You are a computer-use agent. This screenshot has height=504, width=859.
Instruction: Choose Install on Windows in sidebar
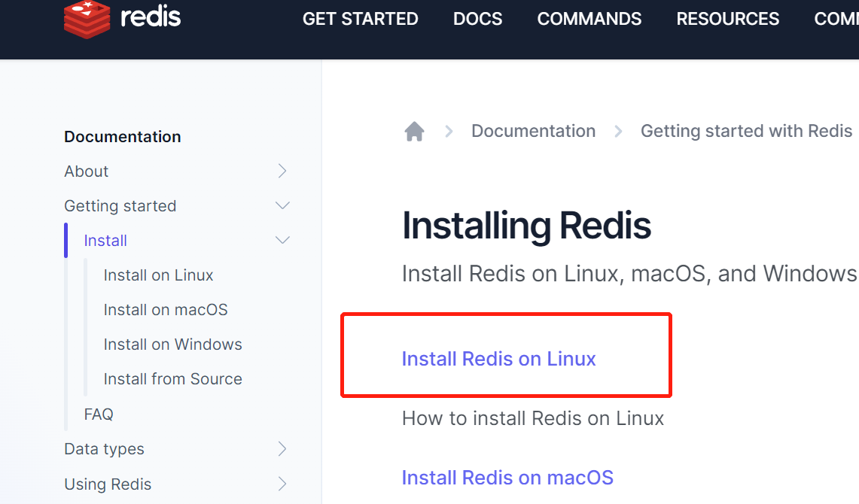[x=172, y=345]
